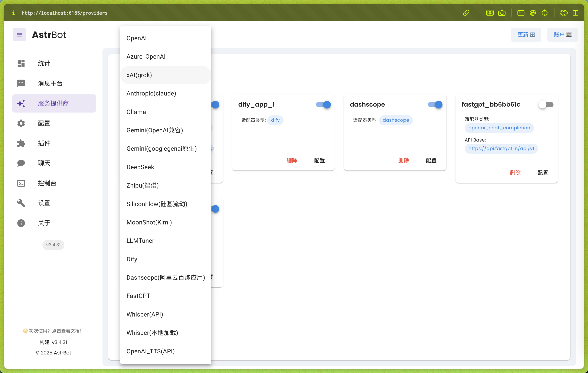
Task: Click the localhost URL address bar
Action: (x=65, y=13)
